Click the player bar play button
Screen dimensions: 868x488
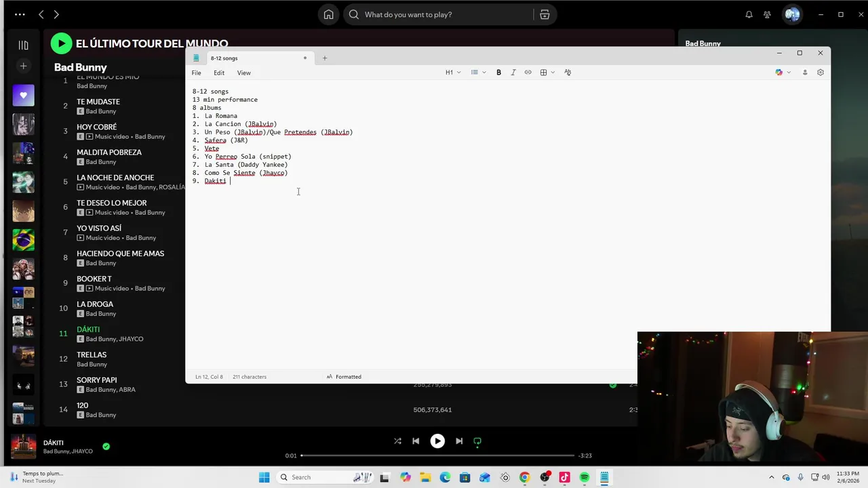437,441
